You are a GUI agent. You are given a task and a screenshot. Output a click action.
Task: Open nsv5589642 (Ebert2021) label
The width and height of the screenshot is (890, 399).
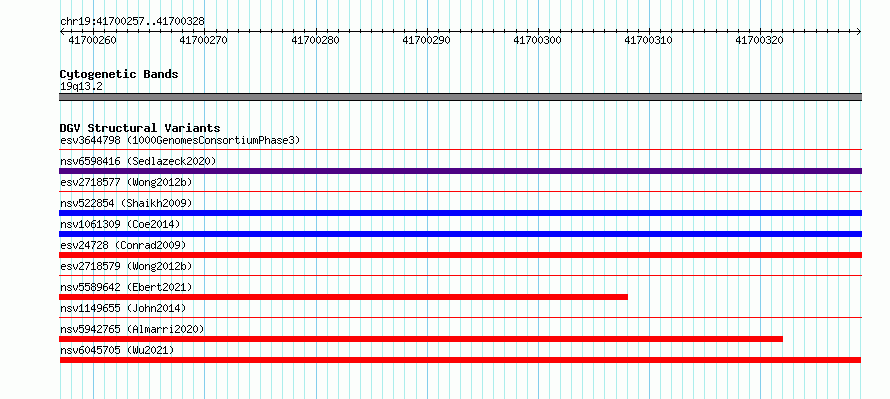(126, 287)
